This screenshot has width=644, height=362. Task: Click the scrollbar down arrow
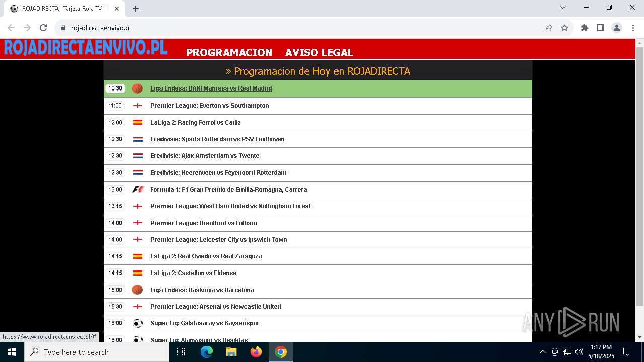pyautogui.click(x=639, y=337)
